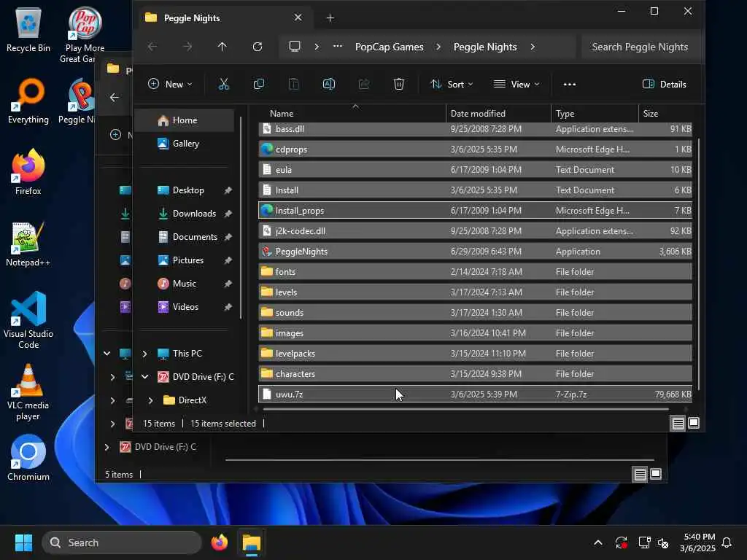
Task: Click the PC monitor icon in address bar
Action: pos(295,47)
